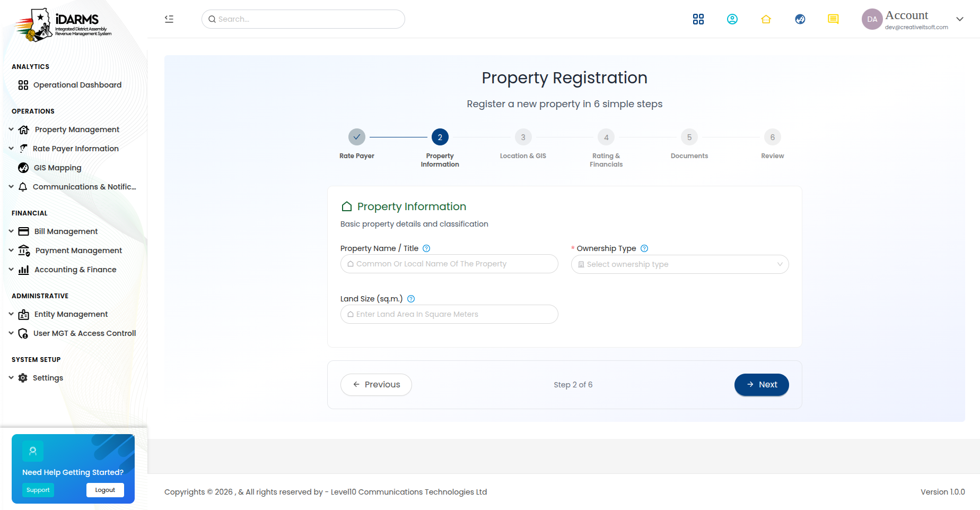Open the yellow messages icon
This screenshot has width=980, height=510.
[833, 19]
